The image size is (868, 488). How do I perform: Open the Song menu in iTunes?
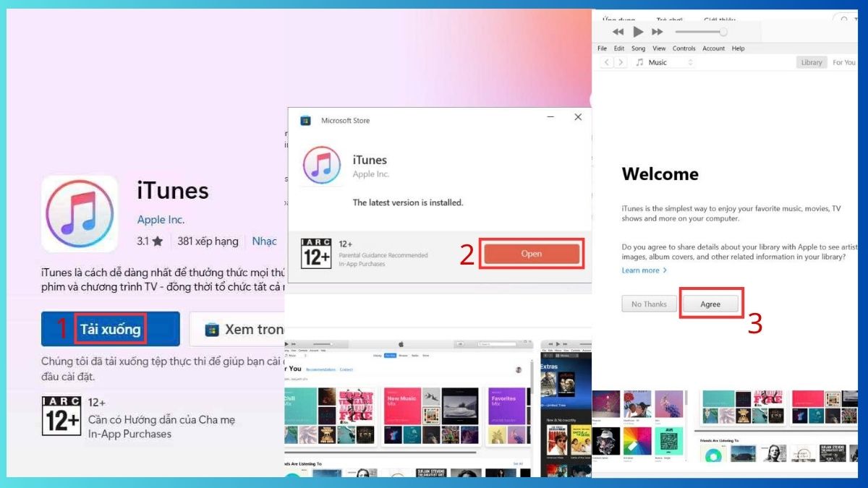point(638,48)
